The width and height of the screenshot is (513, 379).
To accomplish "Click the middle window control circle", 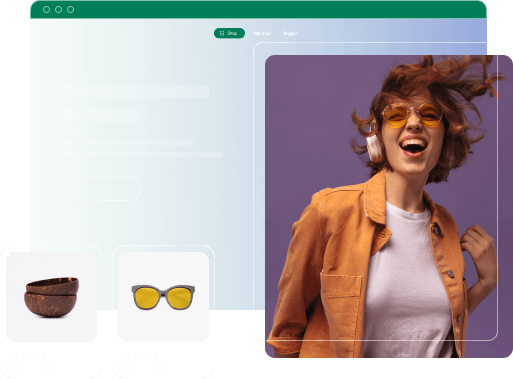I will click(59, 10).
